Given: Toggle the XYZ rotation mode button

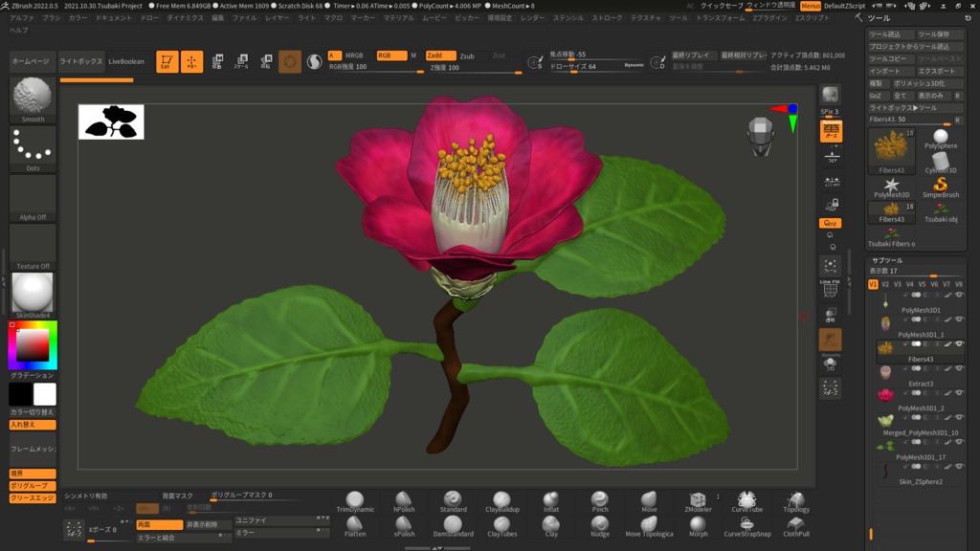Looking at the screenshot, I should coord(830,223).
